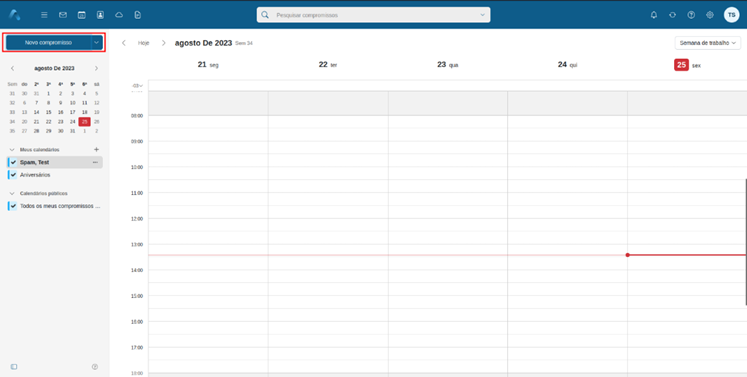Select the 23 qua day header
The height and width of the screenshot is (377, 747).
pyautogui.click(x=448, y=65)
